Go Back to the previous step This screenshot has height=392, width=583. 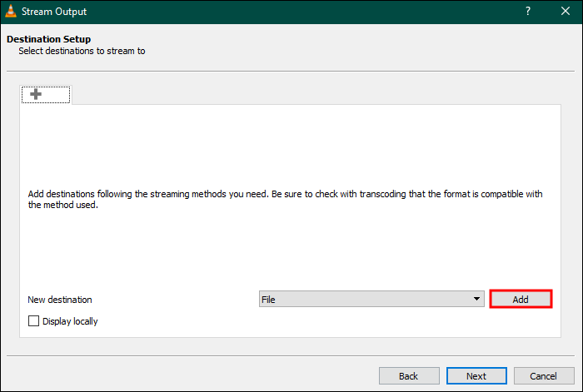pos(408,376)
